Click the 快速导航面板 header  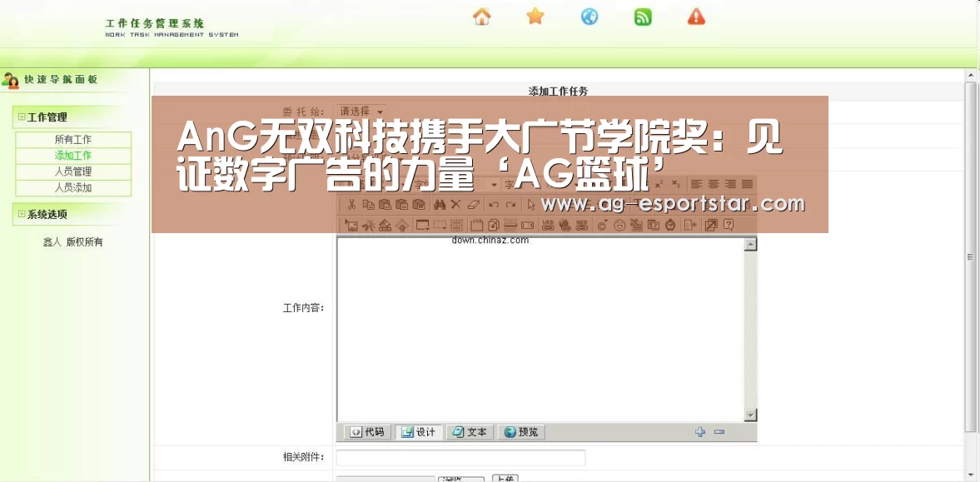61,79
